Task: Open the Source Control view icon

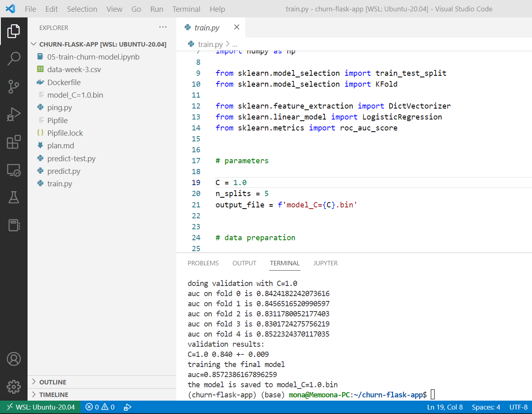Action: click(14, 87)
